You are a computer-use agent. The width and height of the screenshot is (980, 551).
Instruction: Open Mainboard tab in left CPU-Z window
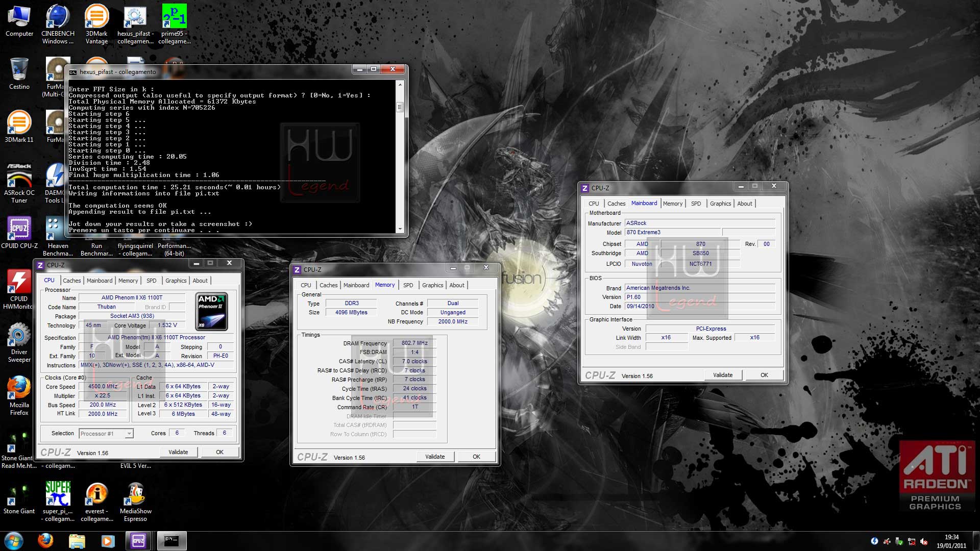tap(100, 281)
